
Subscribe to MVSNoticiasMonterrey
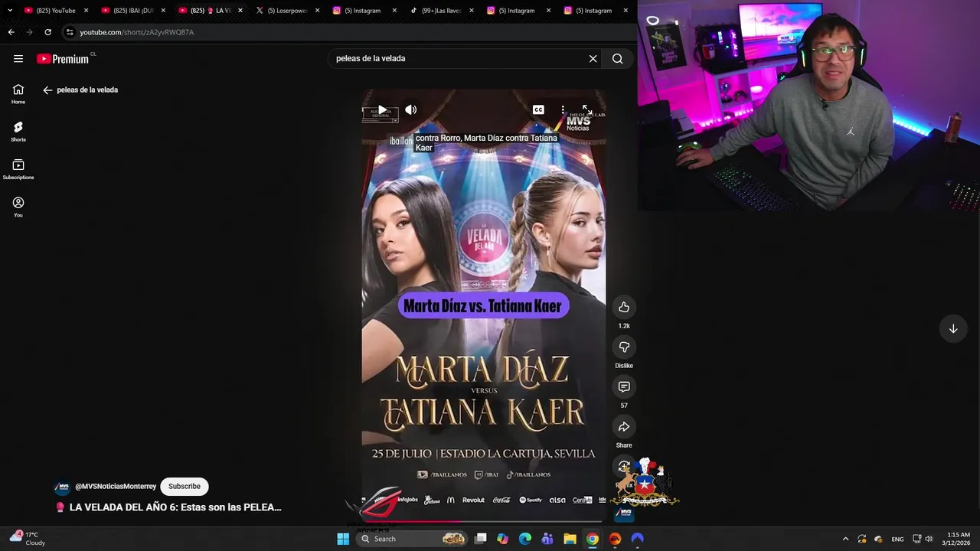185,487
